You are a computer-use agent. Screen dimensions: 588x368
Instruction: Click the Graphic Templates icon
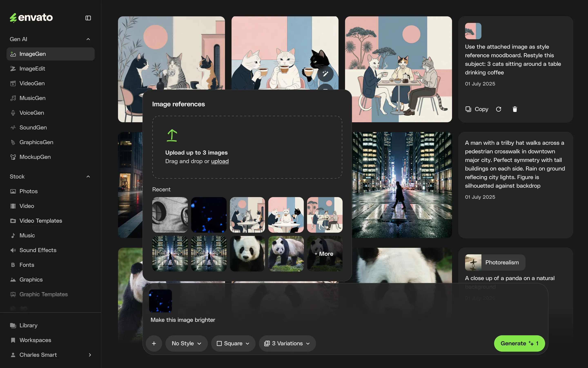pyautogui.click(x=13, y=294)
